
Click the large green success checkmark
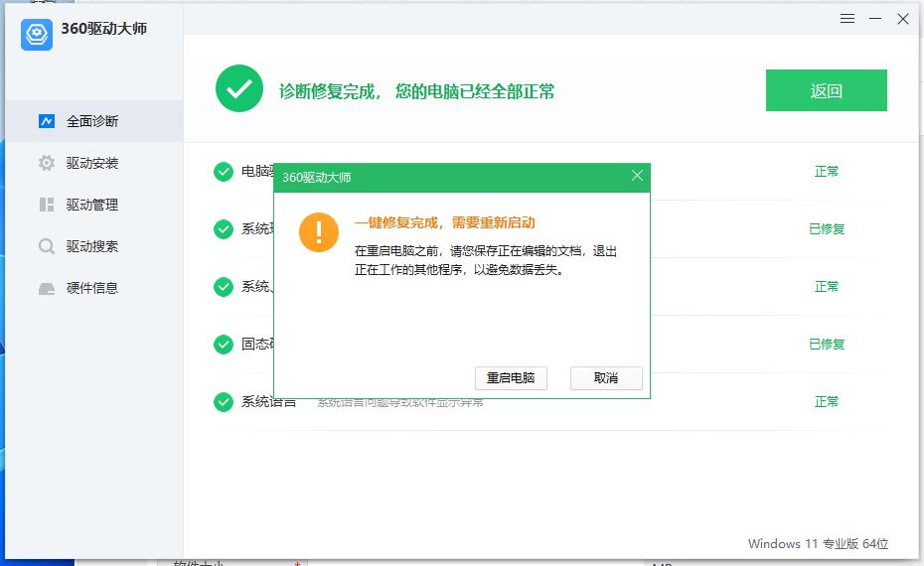[239, 88]
